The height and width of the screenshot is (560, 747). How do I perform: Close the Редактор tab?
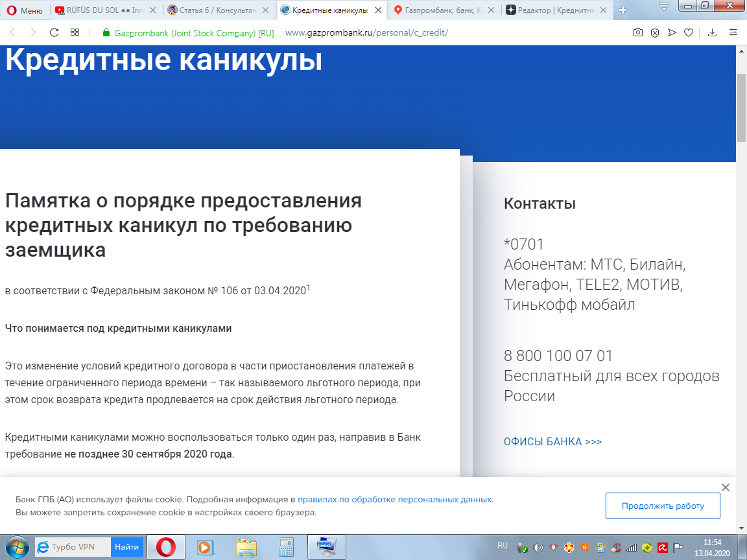(603, 10)
